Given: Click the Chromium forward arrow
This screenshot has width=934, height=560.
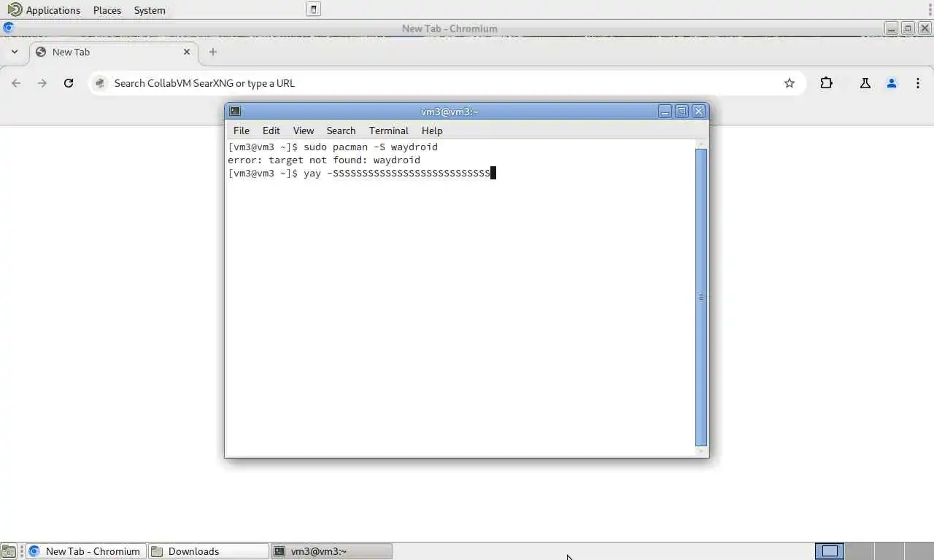Looking at the screenshot, I should (42, 83).
